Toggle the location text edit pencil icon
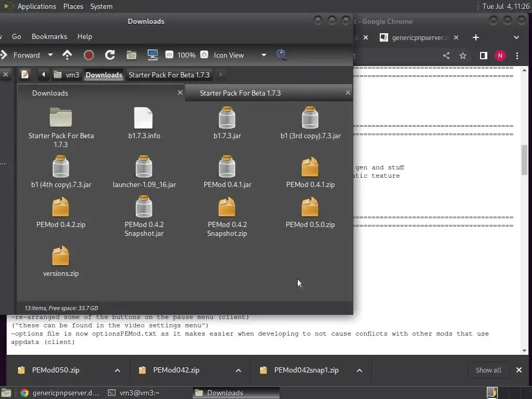This screenshot has width=532, height=399. [x=25, y=74]
